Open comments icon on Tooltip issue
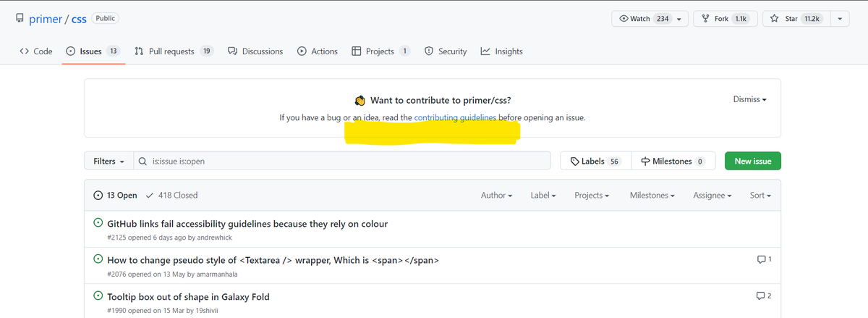 [x=764, y=296]
